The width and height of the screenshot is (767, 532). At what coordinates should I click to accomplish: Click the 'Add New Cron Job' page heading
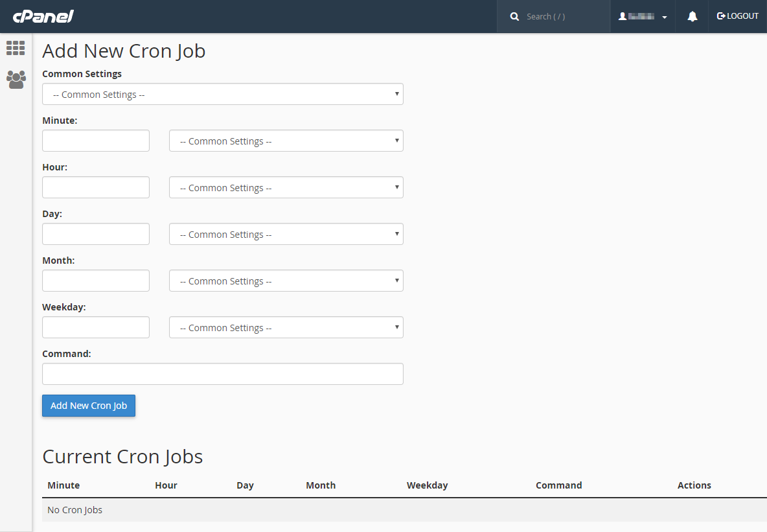[x=124, y=51]
